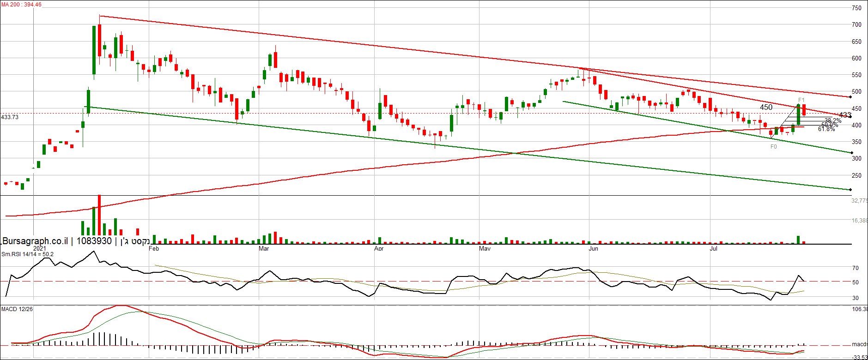Image resolution: width=868 pixels, height=360 pixels.
Task: Select the MACD 12/26 indicator label
Action: point(17,309)
